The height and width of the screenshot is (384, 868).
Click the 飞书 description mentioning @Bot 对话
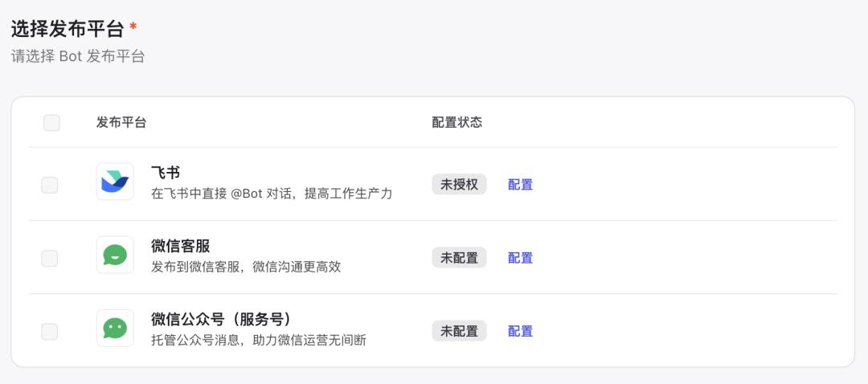[272, 194]
